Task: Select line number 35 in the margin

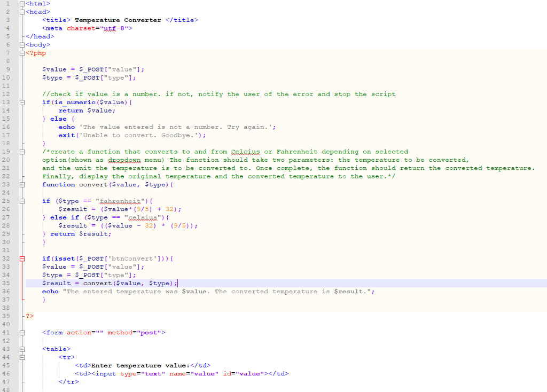Action: pos(7,283)
